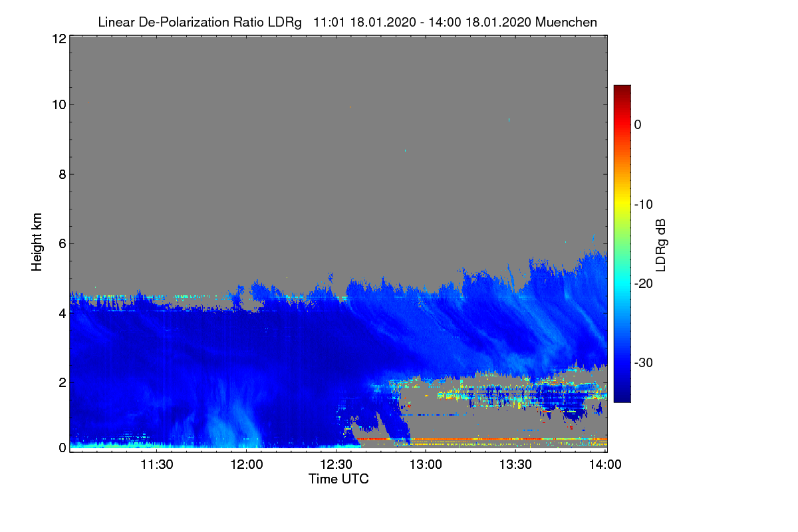Click the colorbar value '-10'
This screenshot has width=798, height=532.
642,204
